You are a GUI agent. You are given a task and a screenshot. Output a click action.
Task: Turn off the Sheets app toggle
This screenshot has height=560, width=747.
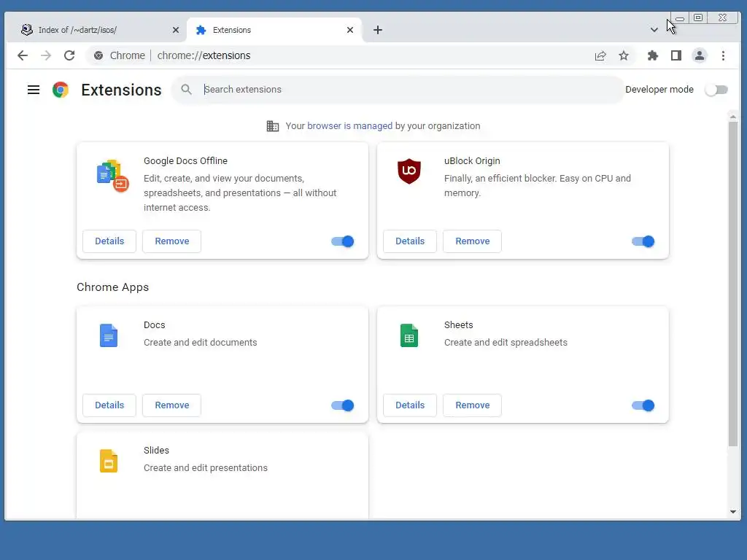pos(643,405)
